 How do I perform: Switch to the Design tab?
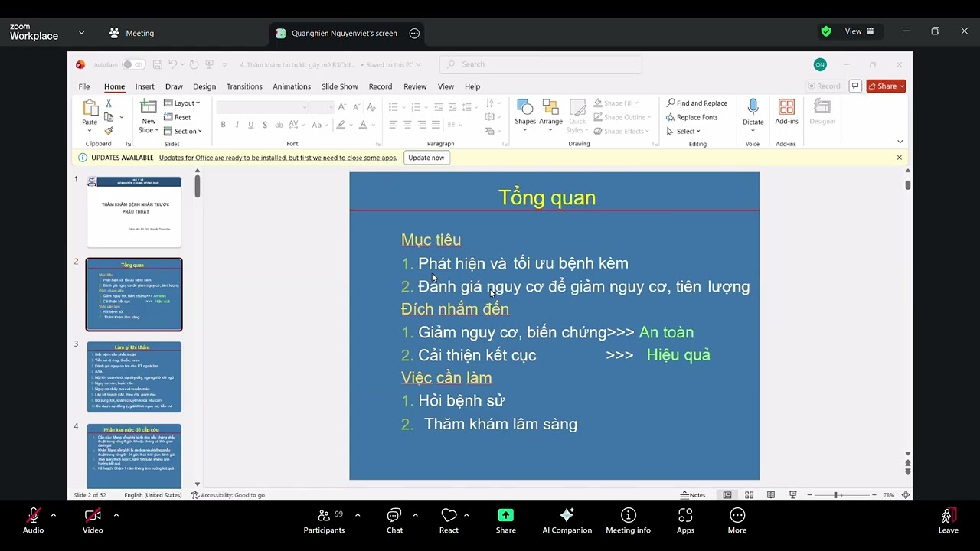click(x=204, y=86)
